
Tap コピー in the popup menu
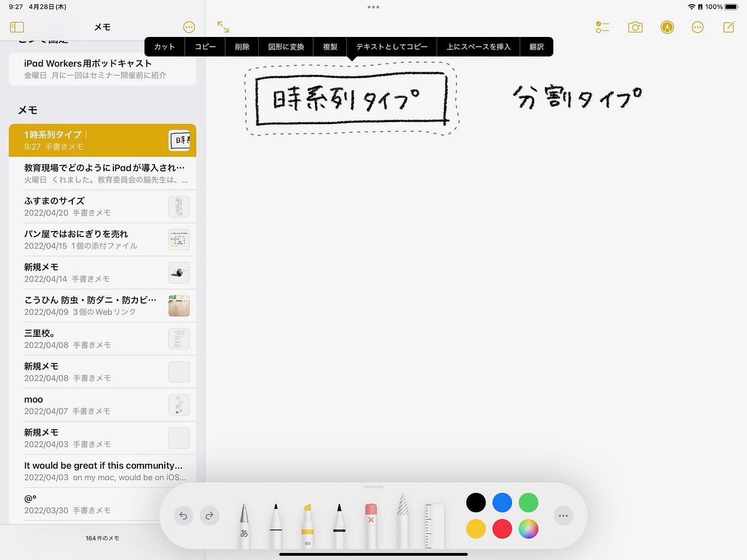pyautogui.click(x=205, y=47)
